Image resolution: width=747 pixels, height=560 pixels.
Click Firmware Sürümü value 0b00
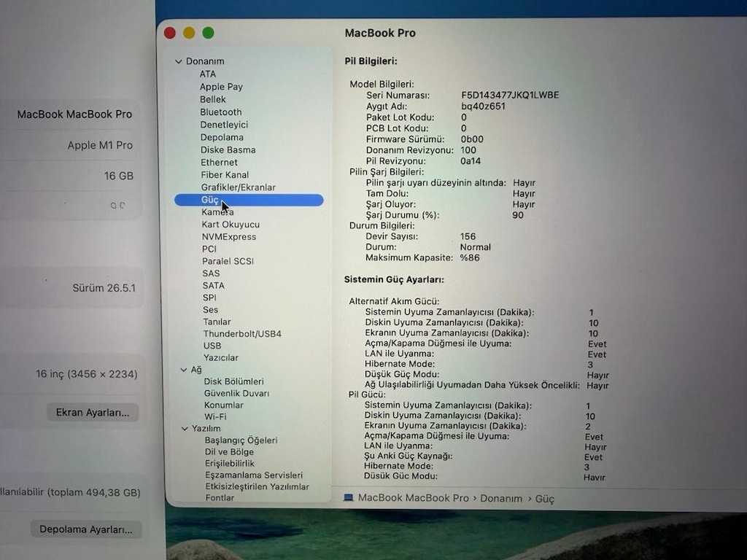coord(472,139)
